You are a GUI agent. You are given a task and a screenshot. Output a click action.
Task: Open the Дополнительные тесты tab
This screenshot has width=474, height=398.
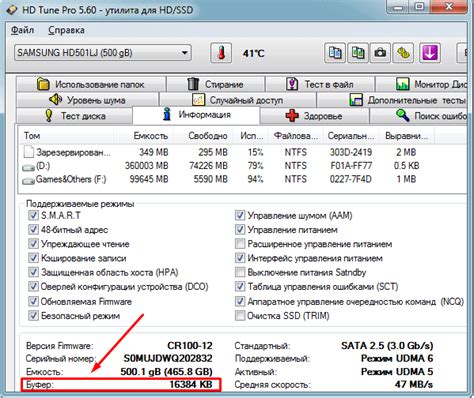392,100
